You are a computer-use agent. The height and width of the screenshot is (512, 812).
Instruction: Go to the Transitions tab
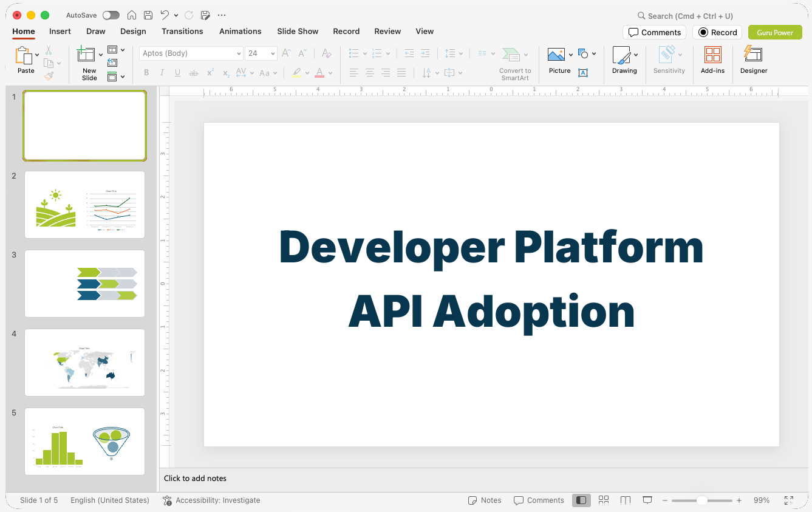coord(182,31)
